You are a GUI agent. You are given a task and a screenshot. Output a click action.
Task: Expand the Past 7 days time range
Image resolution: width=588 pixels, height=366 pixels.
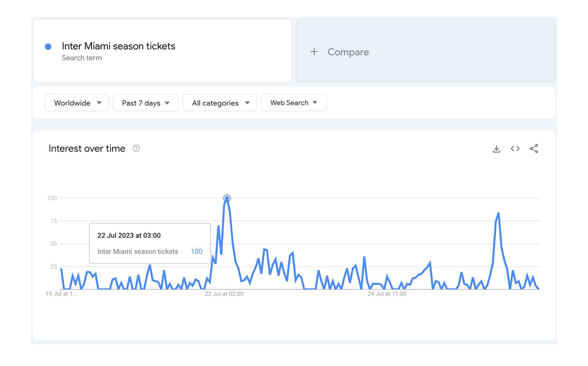[145, 103]
